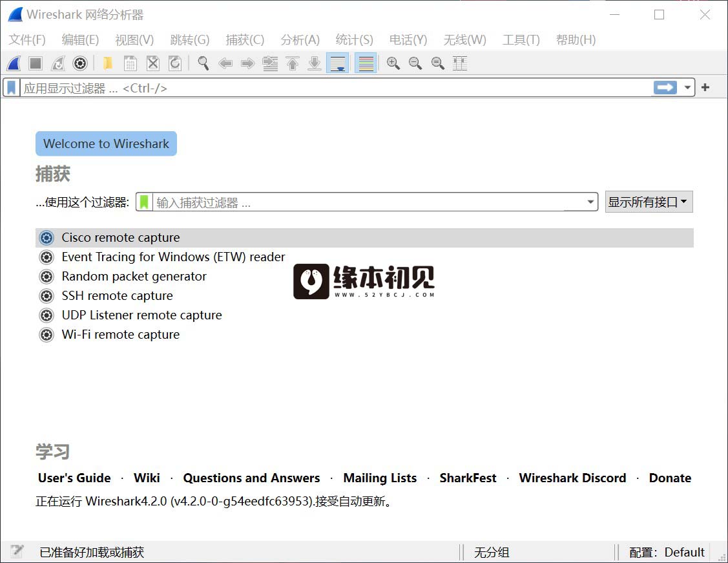Image resolution: width=728 pixels, height=563 pixels.
Task: Open the Wiki link
Action: point(147,478)
